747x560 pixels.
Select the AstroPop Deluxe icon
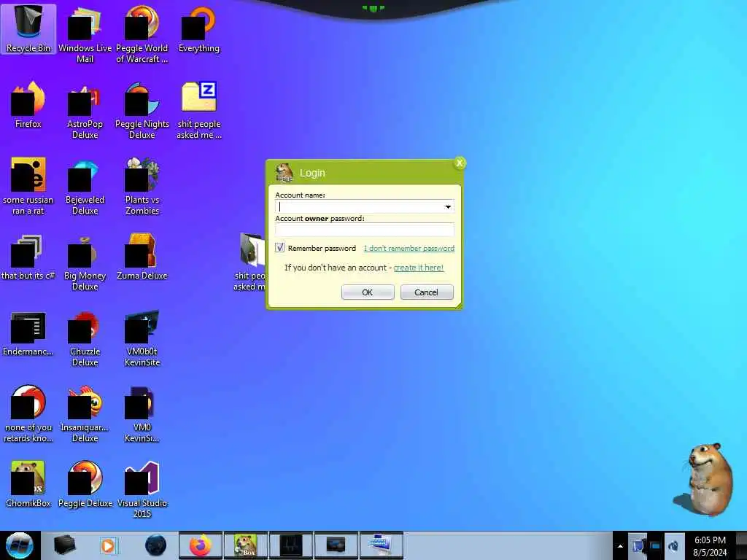point(85,110)
